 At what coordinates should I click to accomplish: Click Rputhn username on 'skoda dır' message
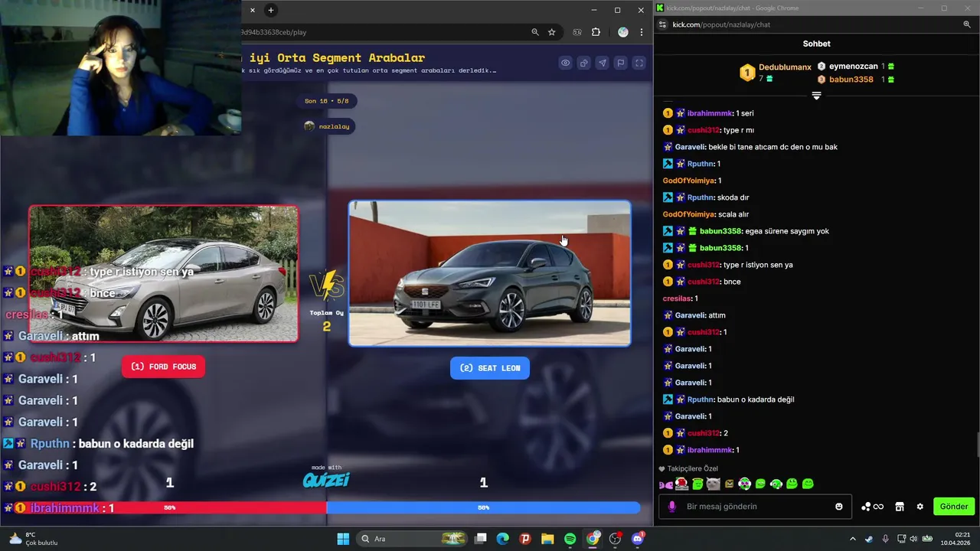(x=701, y=197)
